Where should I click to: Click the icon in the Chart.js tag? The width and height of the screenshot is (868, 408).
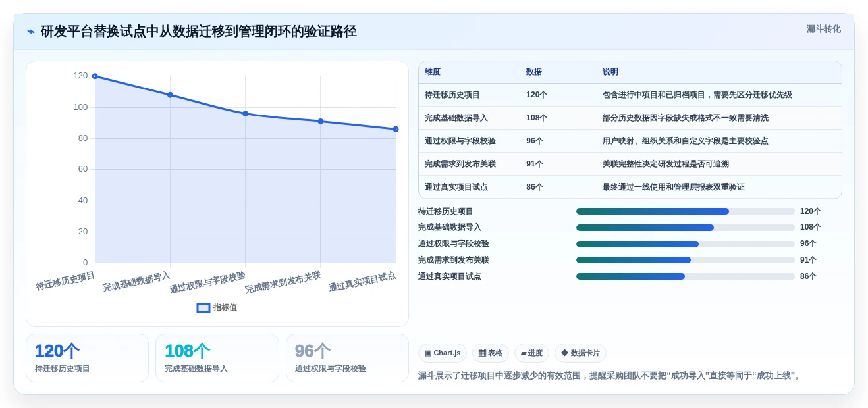(428, 353)
